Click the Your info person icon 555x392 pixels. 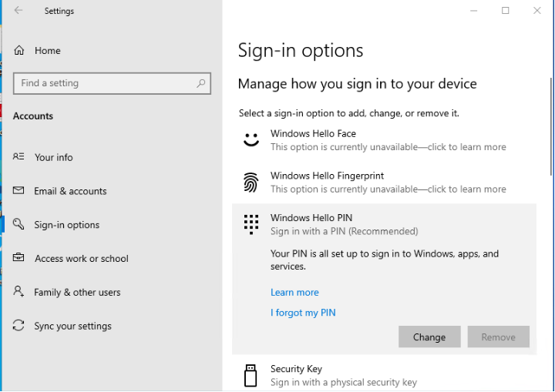(18, 156)
